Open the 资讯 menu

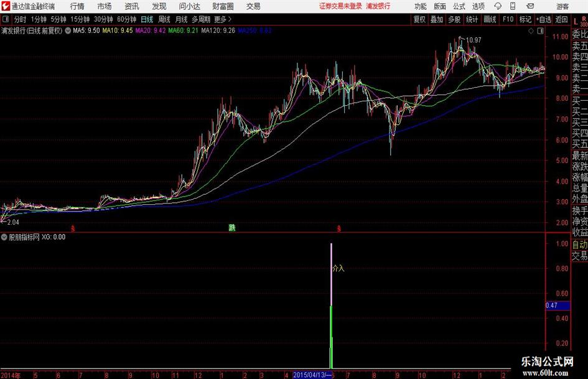132,6
